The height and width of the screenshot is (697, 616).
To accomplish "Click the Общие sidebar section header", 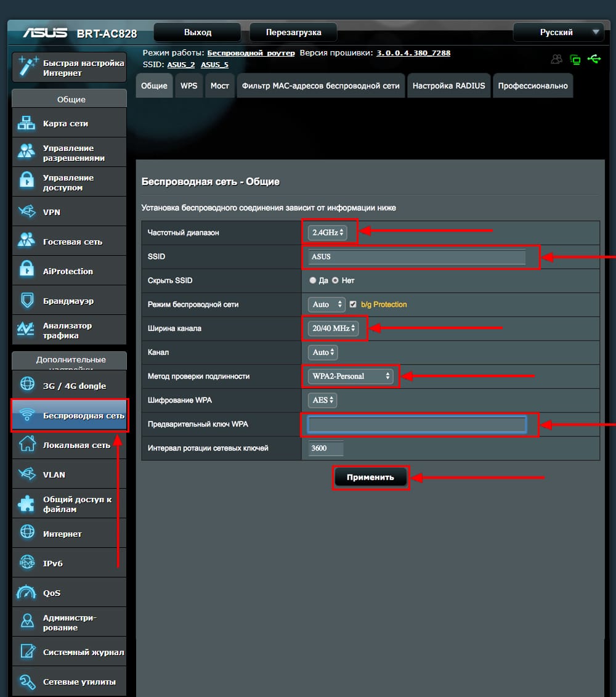I will tap(71, 99).
